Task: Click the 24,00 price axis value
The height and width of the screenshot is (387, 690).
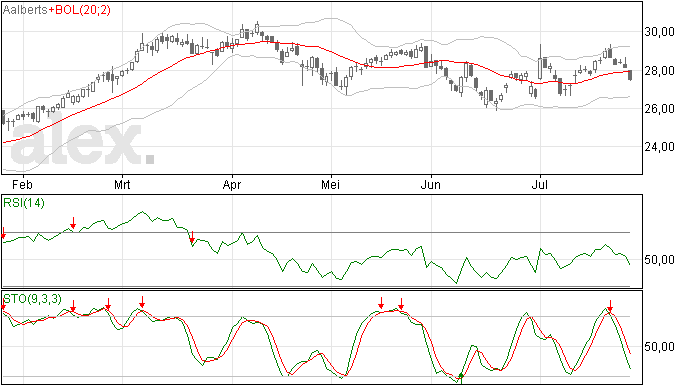Action: [x=659, y=147]
